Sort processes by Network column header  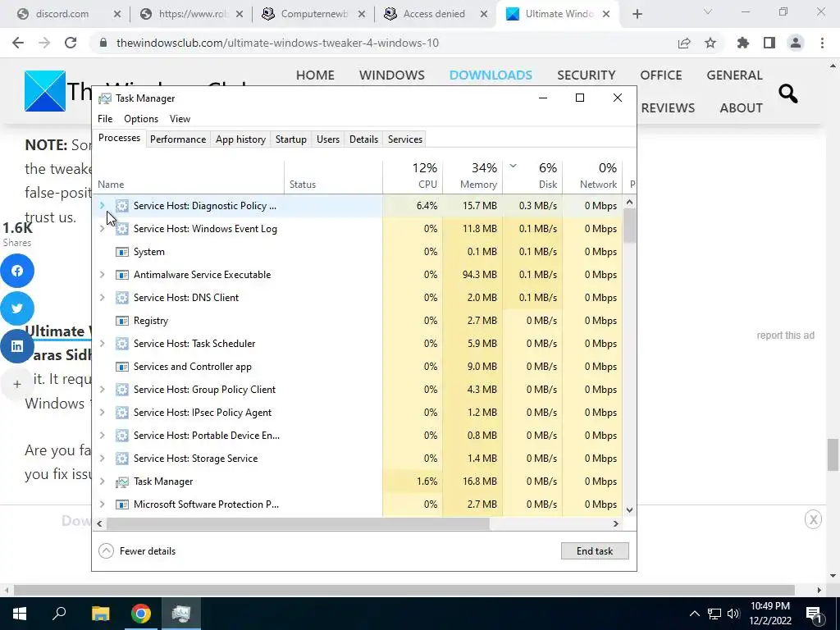592,176
